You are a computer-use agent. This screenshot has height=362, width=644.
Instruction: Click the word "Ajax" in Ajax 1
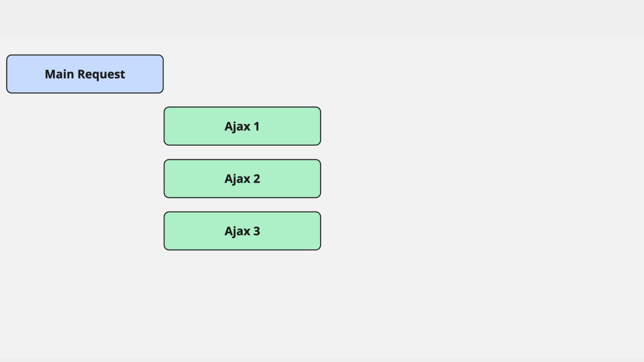(x=237, y=126)
